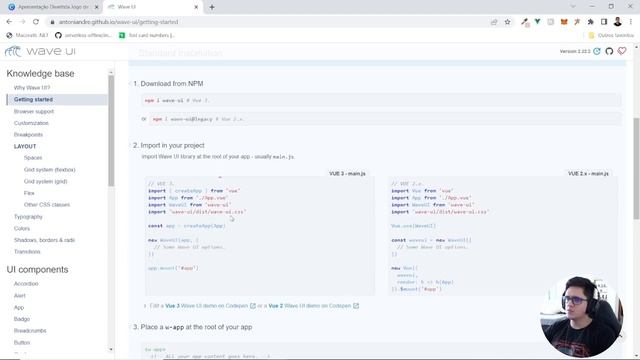Click the lock icon in the address bar
The image size is (640, 360).
click(x=52, y=22)
